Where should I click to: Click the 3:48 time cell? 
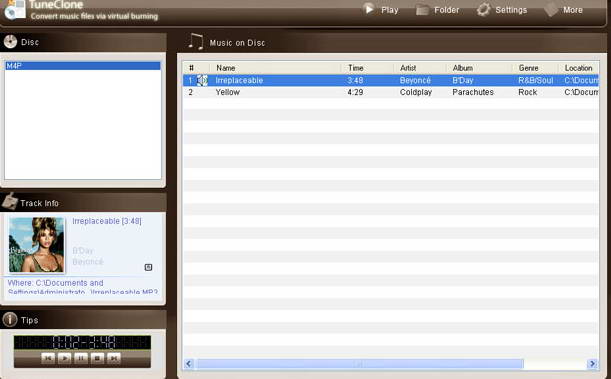[x=355, y=80]
